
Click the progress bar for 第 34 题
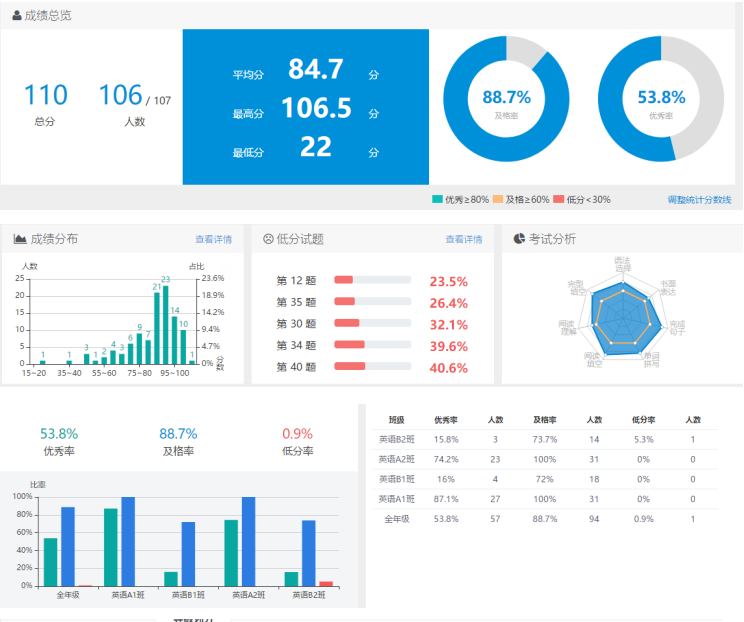tap(372, 344)
